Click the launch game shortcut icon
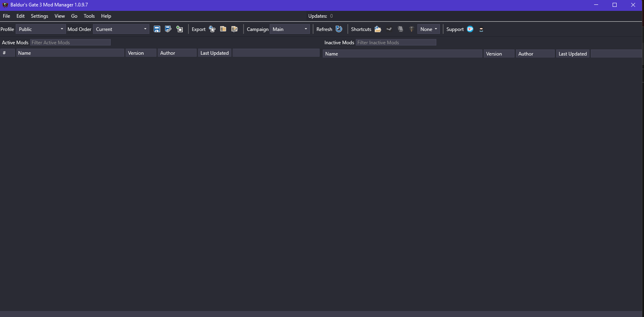 pyautogui.click(x=411, y=29)
